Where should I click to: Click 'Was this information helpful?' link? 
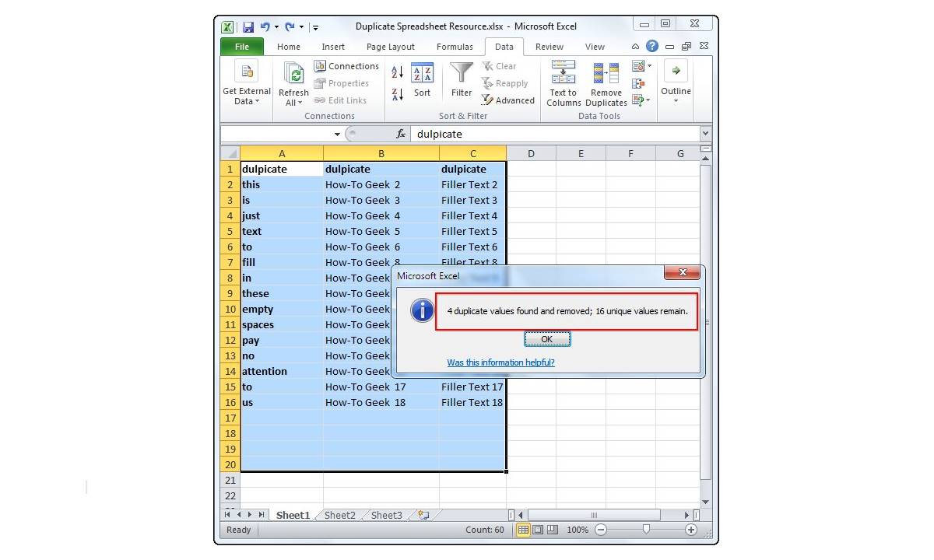click(500, 362)
